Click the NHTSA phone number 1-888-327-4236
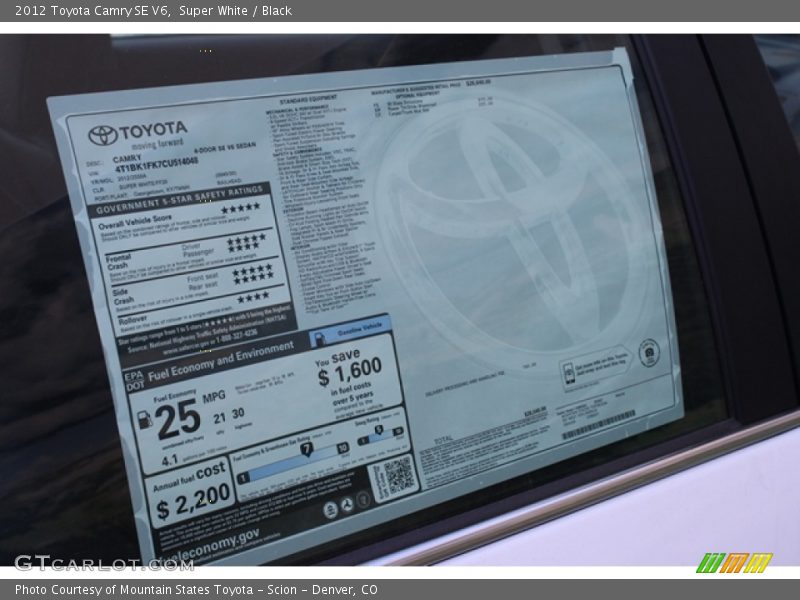 (x=231, y=338)
